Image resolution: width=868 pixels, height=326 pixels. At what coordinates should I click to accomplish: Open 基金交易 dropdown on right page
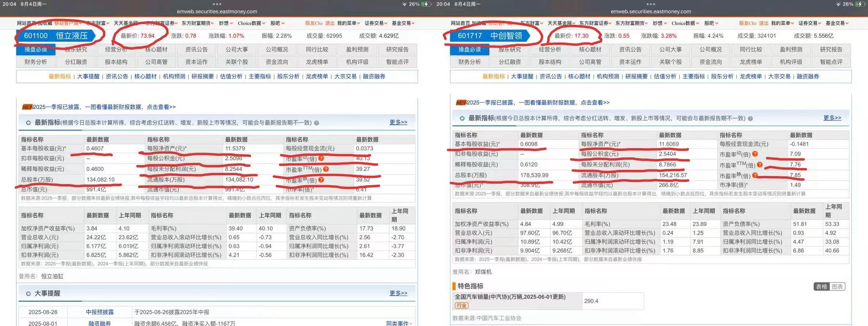[837, 23]
